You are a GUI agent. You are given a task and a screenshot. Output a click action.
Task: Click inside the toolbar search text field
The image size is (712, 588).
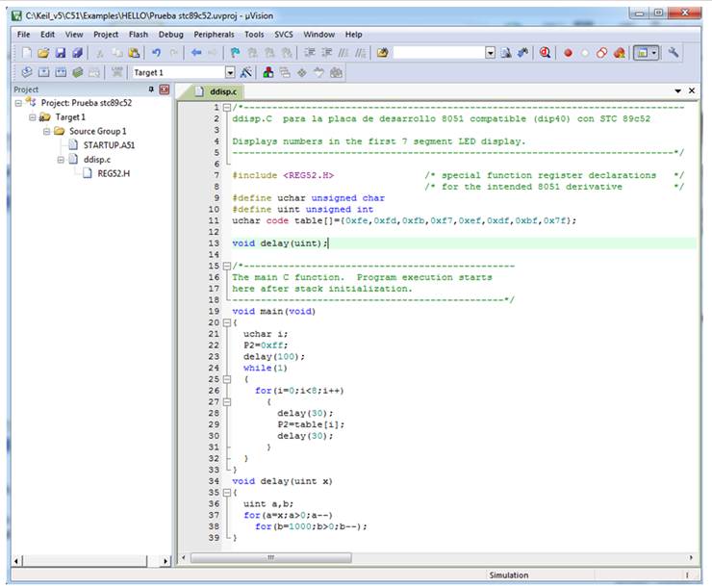tap(438, 53)
